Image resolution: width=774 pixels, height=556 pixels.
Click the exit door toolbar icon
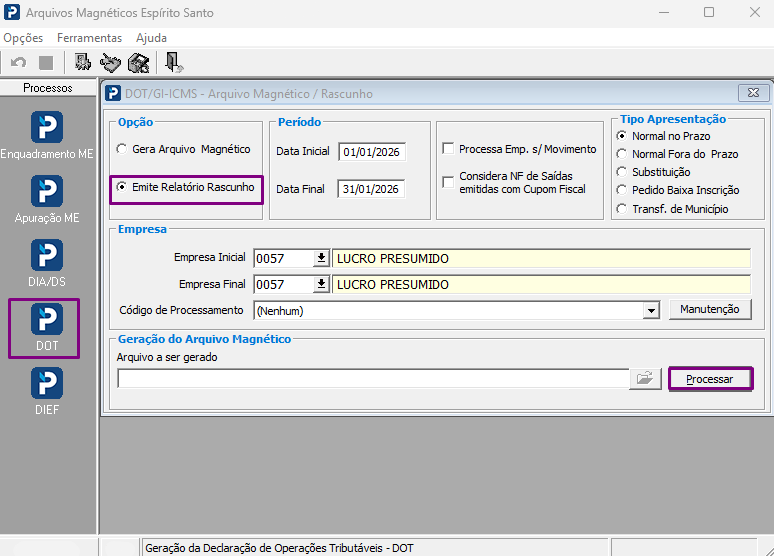pyautogui.click(x=174, y=63)
